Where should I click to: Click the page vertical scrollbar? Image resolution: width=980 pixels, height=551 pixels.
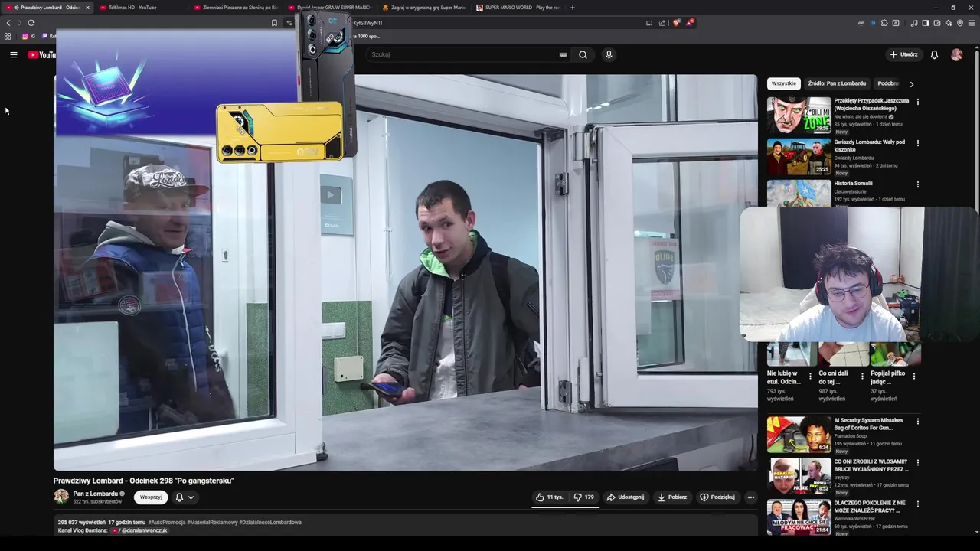(x=976, y=291)
